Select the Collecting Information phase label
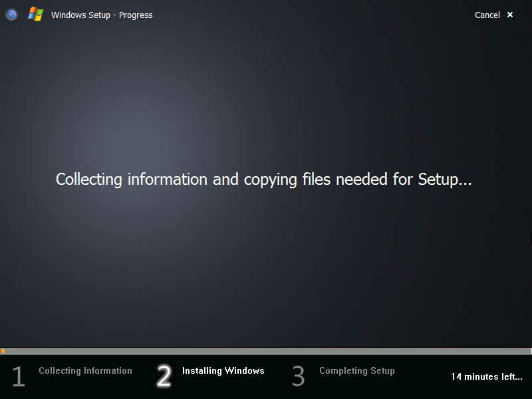 click(85, 370)
